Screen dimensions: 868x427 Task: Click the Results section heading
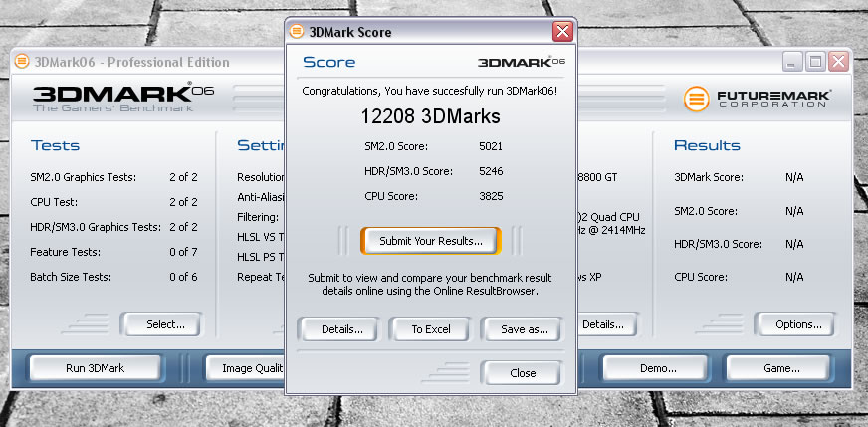pyautogui.click(x=707, y=145)
